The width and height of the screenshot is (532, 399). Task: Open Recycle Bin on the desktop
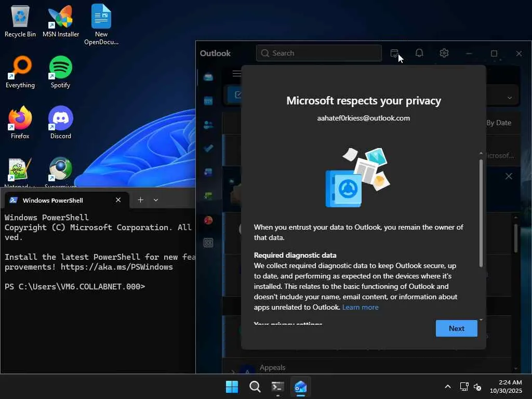coord(20,21)
